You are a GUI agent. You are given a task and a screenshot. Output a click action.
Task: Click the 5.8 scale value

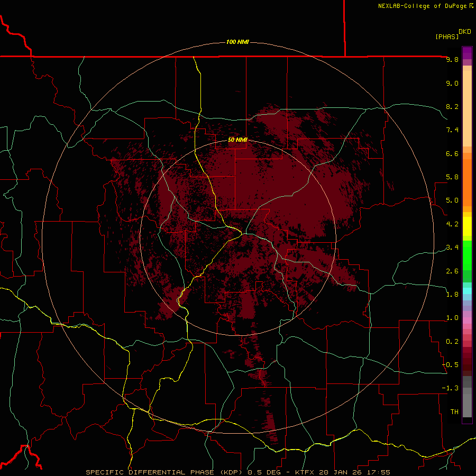click(452, 177)
